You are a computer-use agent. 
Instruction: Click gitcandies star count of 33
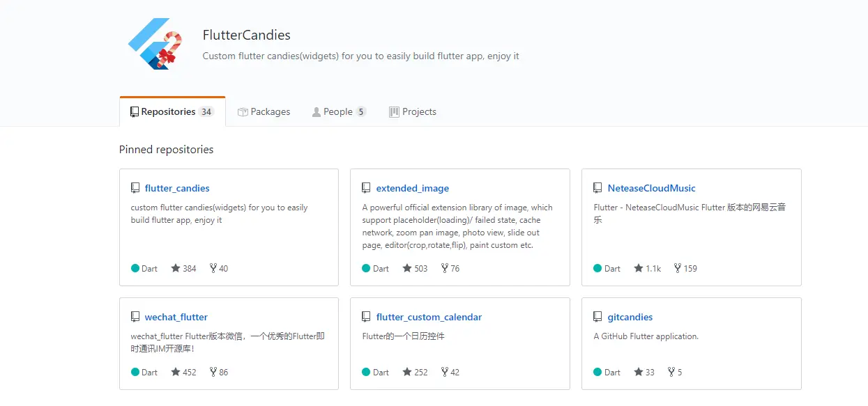coord(645,372)
